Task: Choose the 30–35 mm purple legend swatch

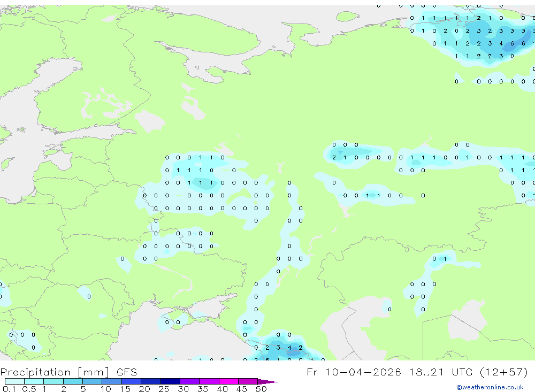Action: point(190,381)
